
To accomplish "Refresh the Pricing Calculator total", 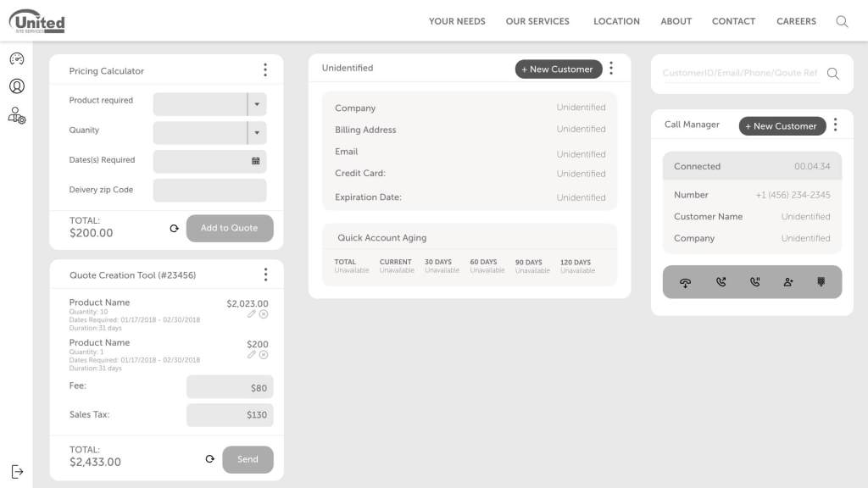I will point(175,228).
